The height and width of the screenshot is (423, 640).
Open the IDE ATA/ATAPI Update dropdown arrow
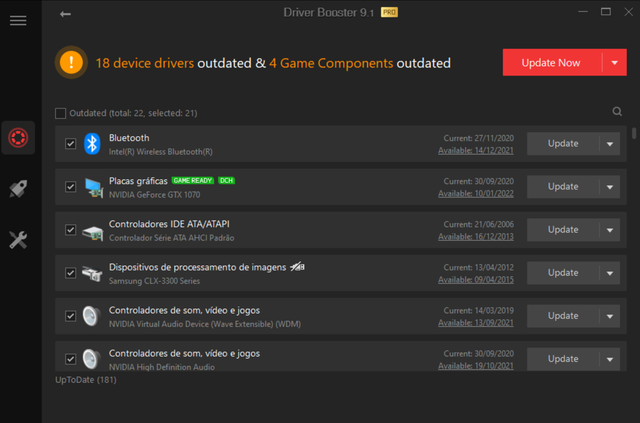click(610, 230)
